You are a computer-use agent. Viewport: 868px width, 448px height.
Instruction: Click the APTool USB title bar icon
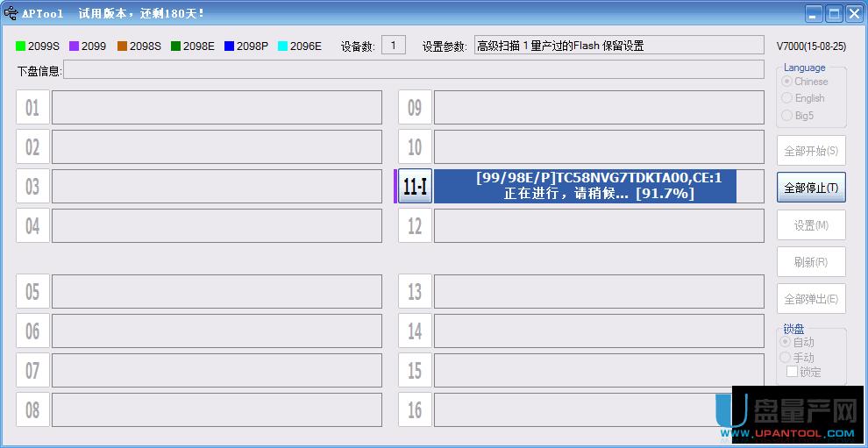11,13
